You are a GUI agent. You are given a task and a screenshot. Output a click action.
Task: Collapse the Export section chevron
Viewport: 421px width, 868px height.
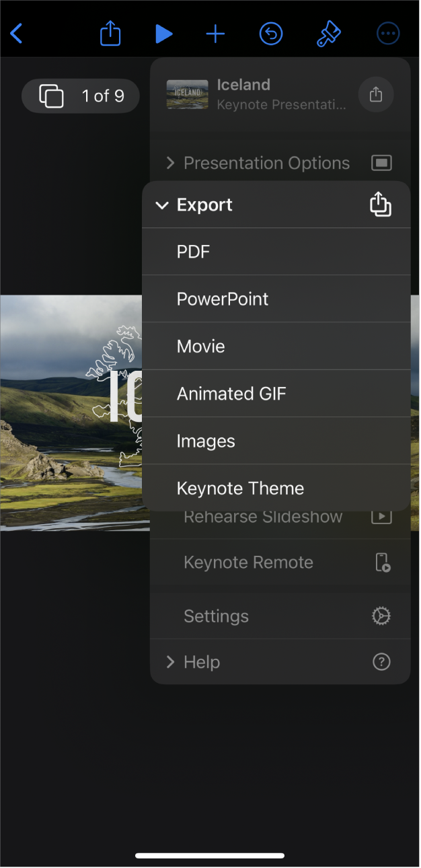coord(161,205)
